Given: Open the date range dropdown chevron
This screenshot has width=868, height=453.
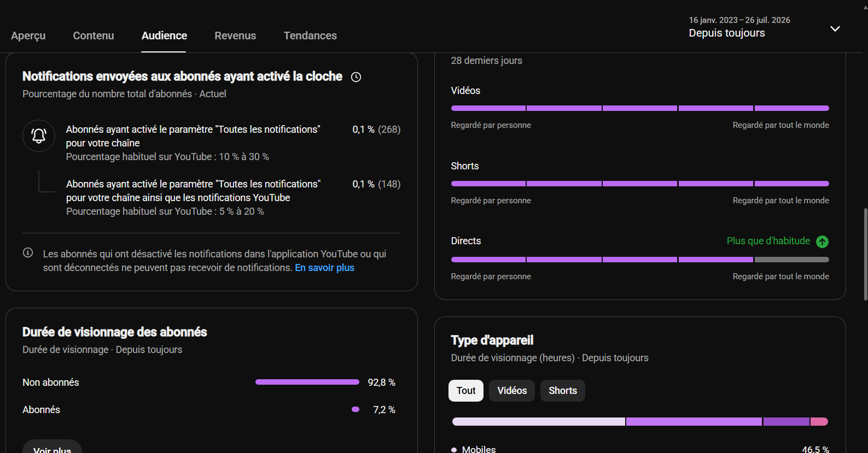Looking at the screenshot, I should pyautogui.click(x=835, y=28).
